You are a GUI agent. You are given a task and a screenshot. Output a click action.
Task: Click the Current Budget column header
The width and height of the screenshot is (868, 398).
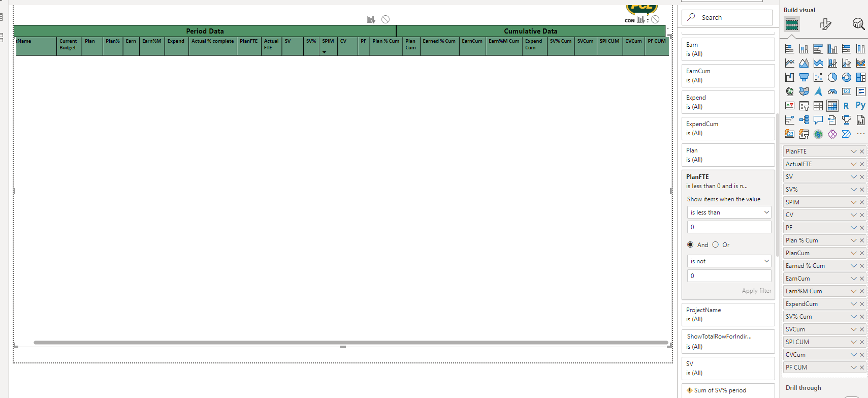click(x=69, y=45)
